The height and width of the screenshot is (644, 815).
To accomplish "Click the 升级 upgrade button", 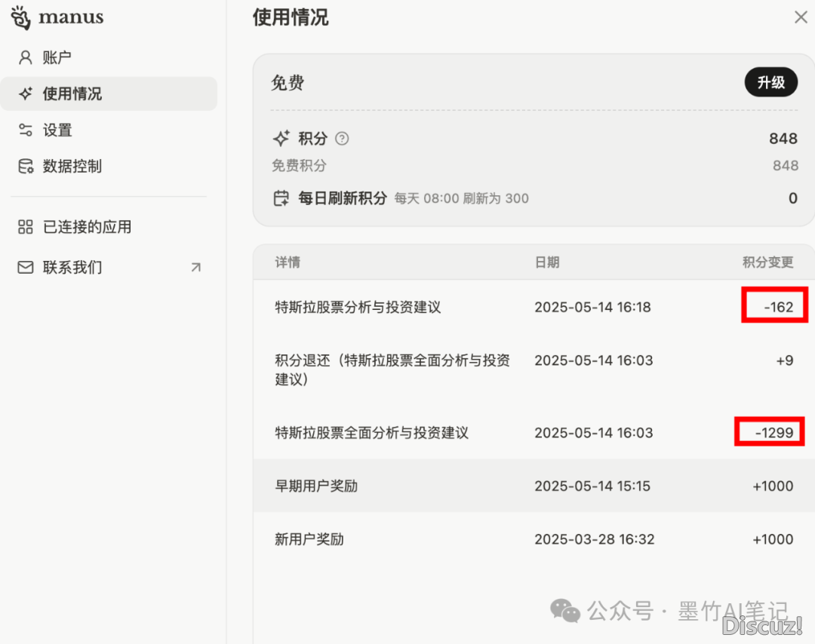I will click(770, 82).
